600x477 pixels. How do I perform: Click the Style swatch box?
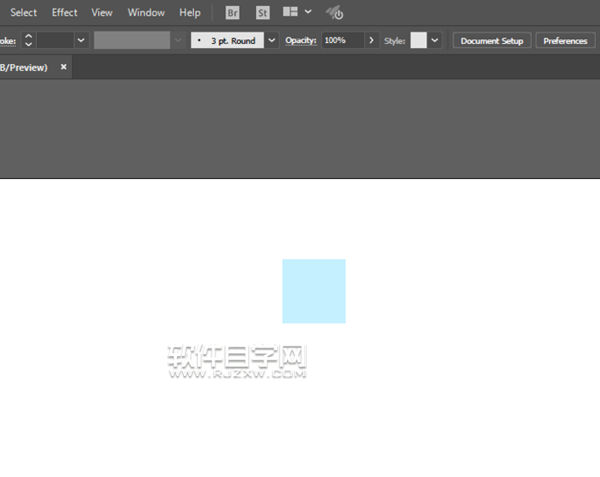pyautogui.click(x=418, y=41)
